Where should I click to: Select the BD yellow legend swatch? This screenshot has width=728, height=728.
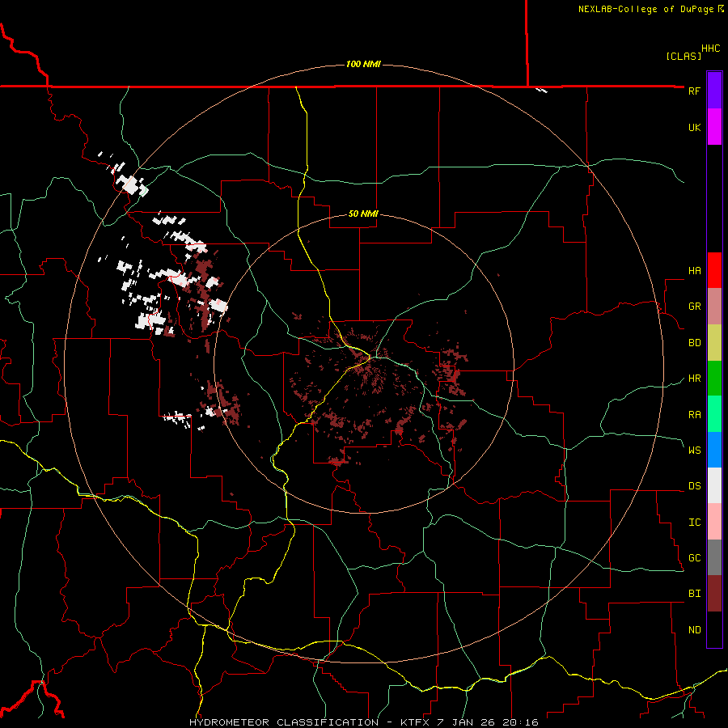tap(714, 343)
